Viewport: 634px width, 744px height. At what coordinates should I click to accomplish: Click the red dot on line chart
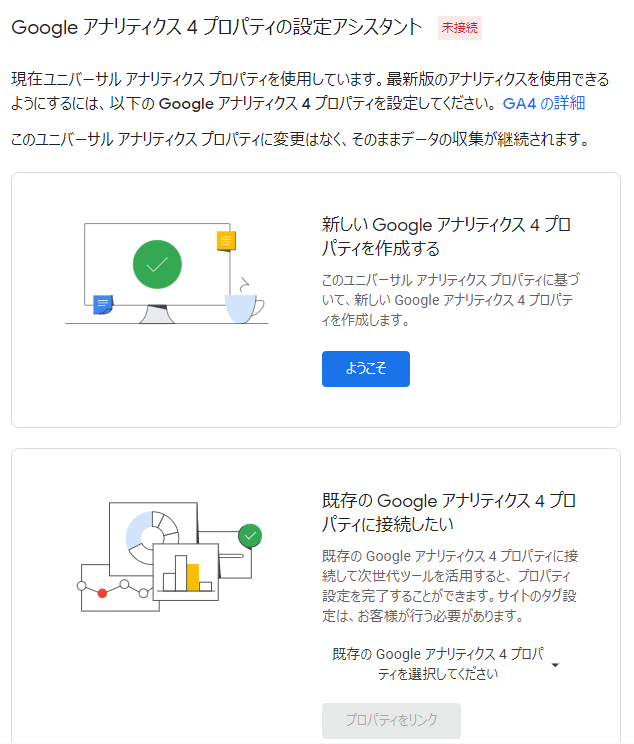pos(102,593)
